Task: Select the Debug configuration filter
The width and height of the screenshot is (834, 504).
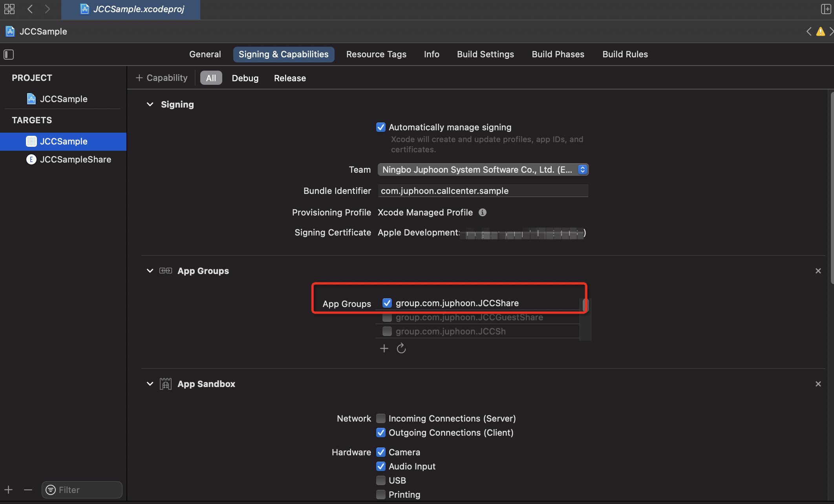Action: coord(245,78)
